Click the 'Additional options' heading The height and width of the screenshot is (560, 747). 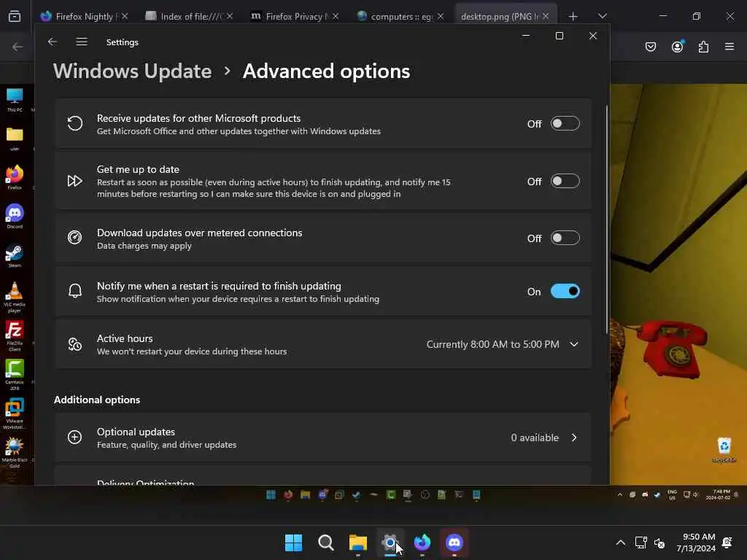97,400
